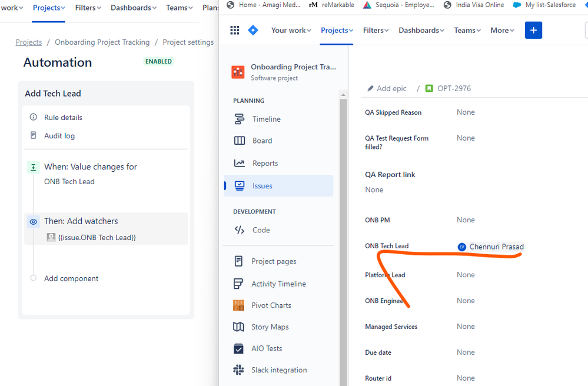The image size is (588, 386).
Task: Open Dashboards dropdown in right window
Action: point(421,31)
